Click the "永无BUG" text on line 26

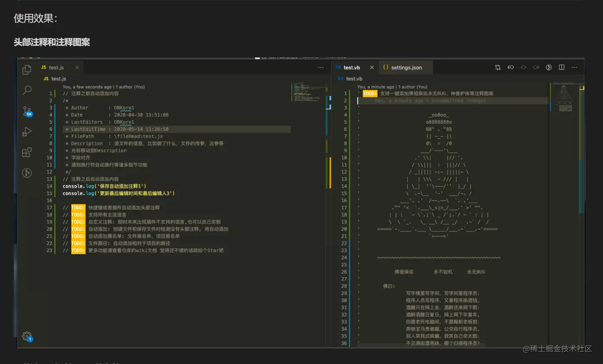[x=476, y=272]
